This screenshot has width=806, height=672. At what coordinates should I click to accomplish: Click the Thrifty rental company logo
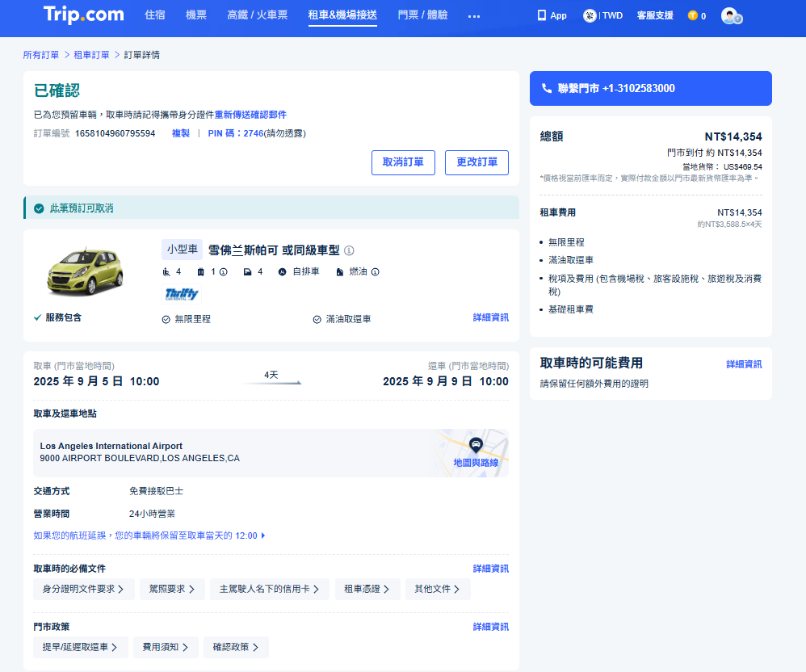[182, 294]
